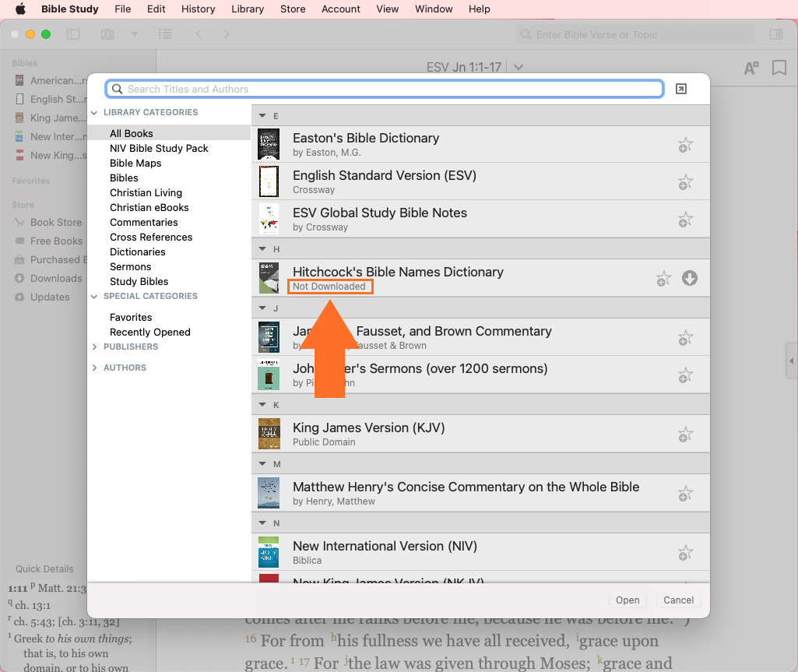Open the Library menu in the menu bar
Screen dimensions: 798x672
click(248, 9)
